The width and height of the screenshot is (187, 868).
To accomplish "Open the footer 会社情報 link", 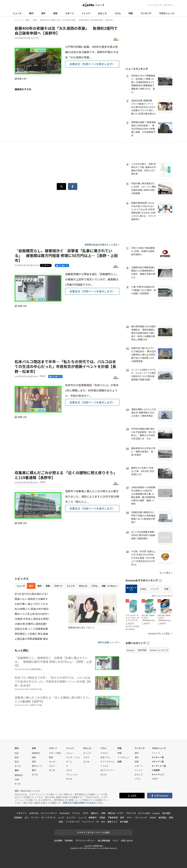I will tap(58, 840).
